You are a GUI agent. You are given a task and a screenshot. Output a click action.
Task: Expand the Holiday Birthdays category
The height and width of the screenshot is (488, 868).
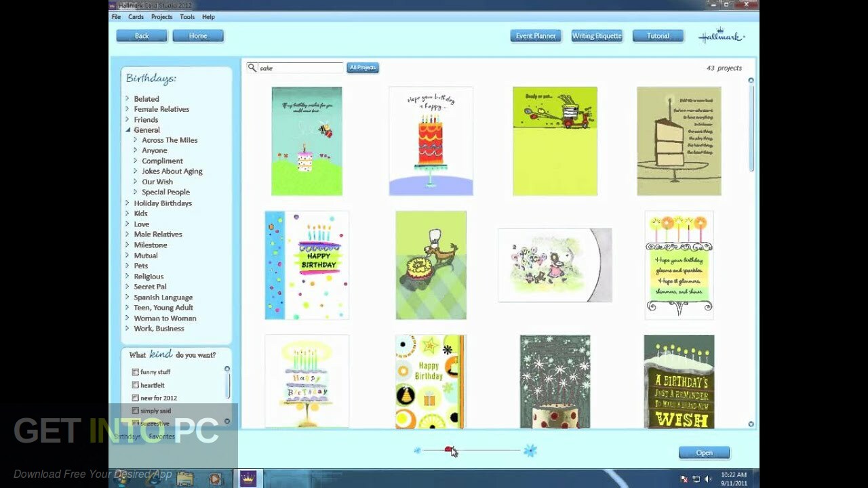127,203
